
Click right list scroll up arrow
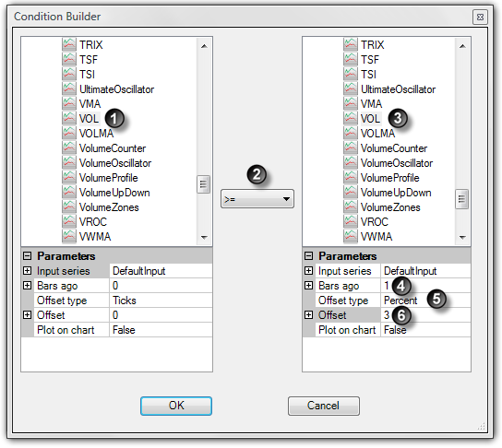click(x=462, y=46)
